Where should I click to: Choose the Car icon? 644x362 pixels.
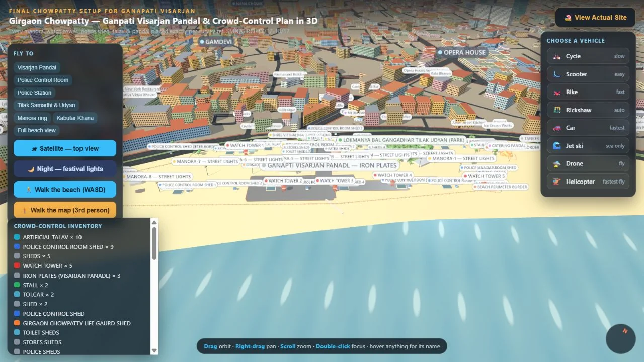click(x=556, y=128)
